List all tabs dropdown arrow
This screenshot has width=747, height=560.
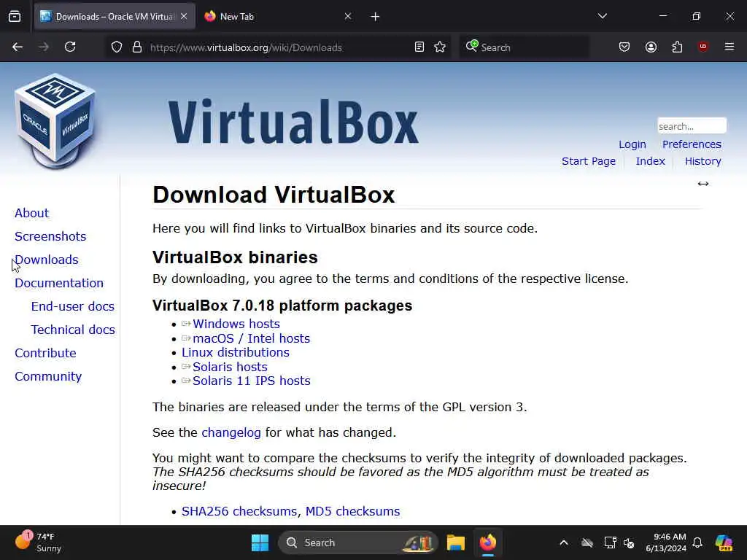click(x=602, y=16)
